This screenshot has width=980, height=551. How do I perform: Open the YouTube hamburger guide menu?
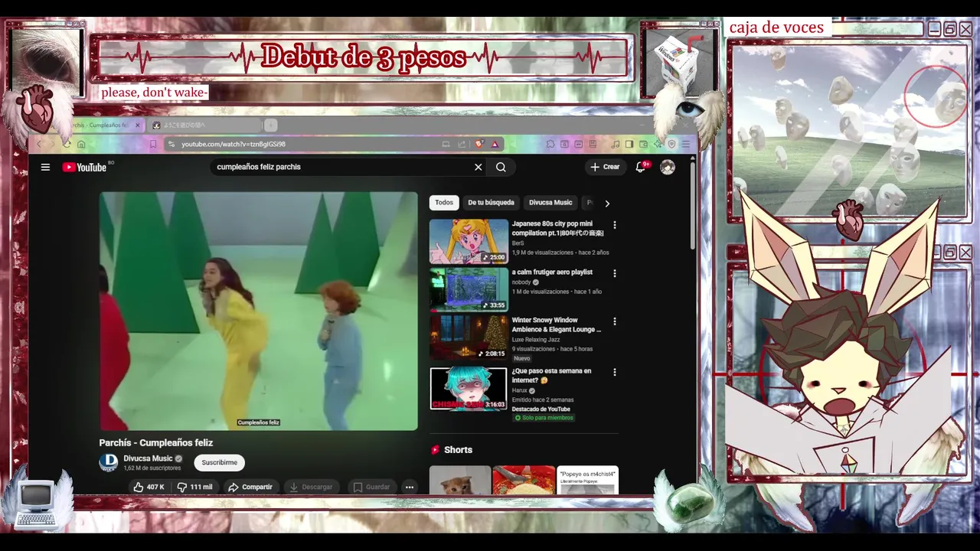pyautogui.click(x=45, y=167)
